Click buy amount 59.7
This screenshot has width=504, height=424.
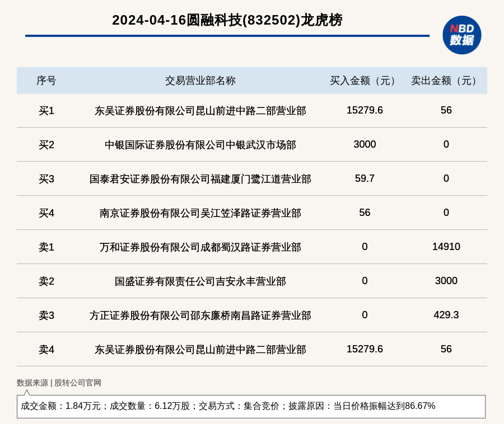(365, 178)
